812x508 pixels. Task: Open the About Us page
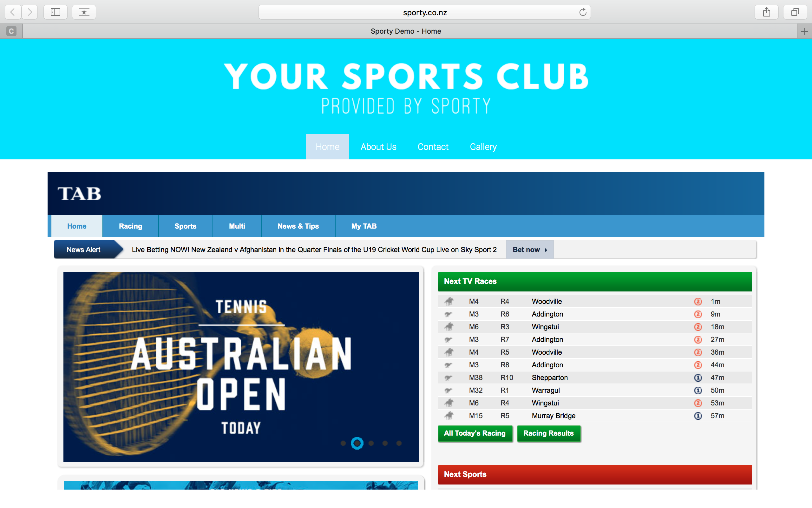[378, 147]
